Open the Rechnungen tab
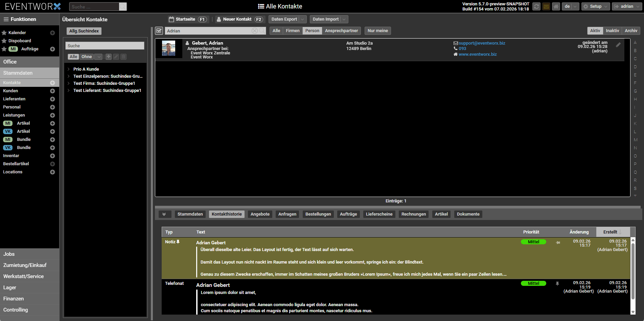 click(413, 214)
